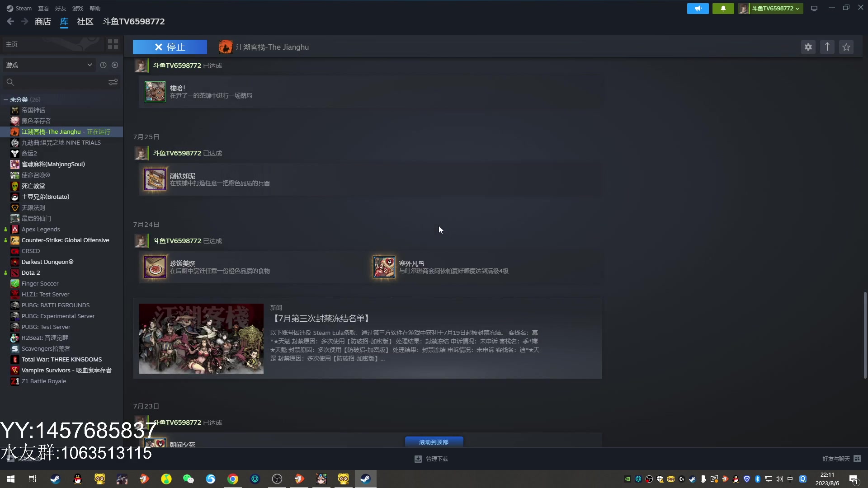Open the 斗鱼TV6598772 profile tab
This screenshot has width=868, height=488.
point(134,21)
